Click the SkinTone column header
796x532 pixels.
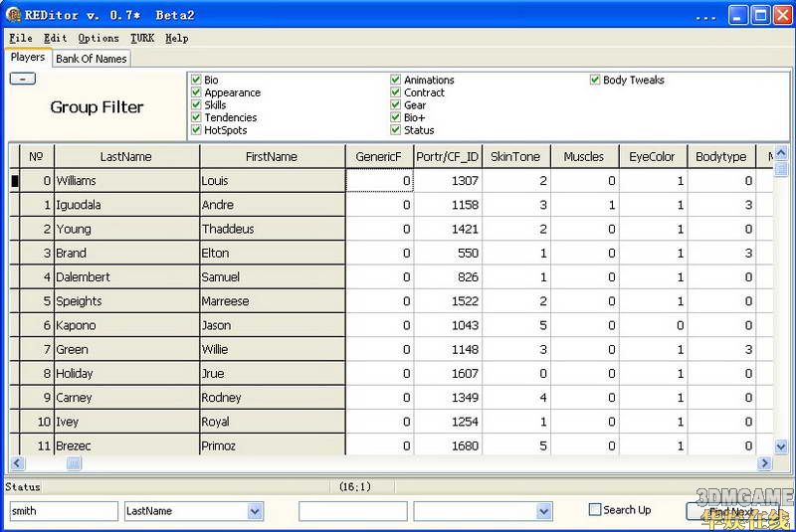(515, 157)
